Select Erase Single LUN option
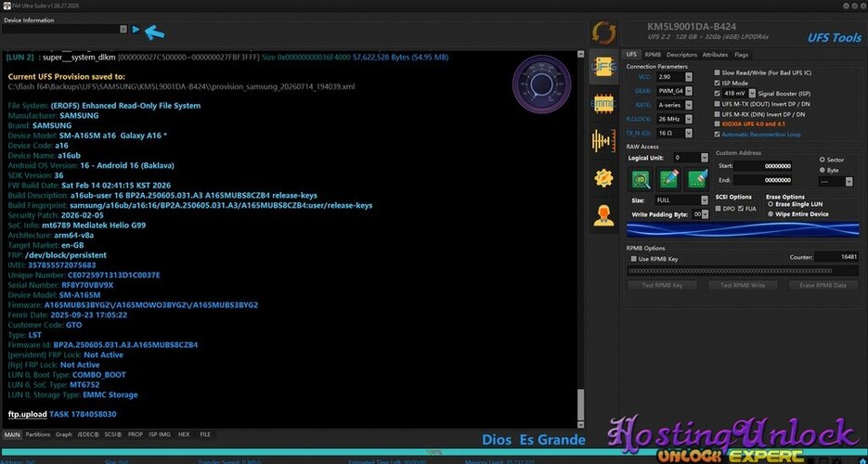The image size is (868, 464). (771, 204)
